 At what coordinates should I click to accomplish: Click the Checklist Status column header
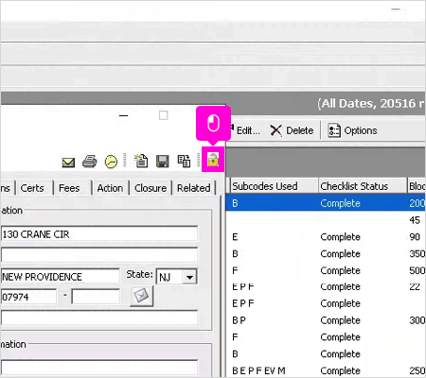[362, 186]
